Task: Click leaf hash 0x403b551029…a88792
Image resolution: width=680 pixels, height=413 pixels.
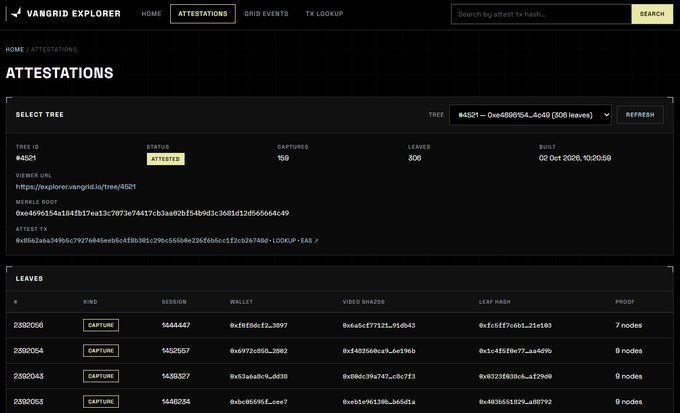Action: [x=515, y=402]
